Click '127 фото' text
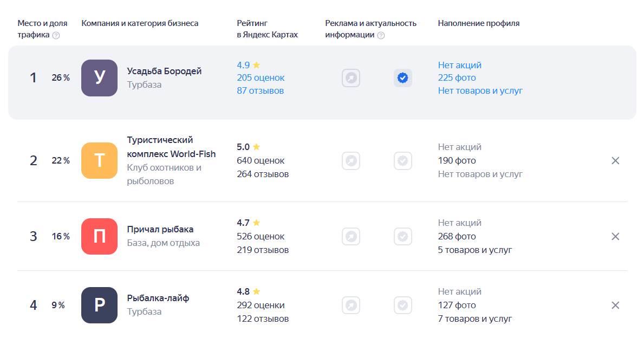The height and width of the screenshot is (338, 644). point(457,305)
